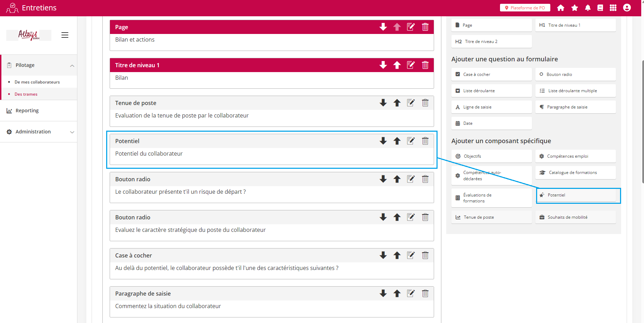Open the favorites star icon

[575, 8]
